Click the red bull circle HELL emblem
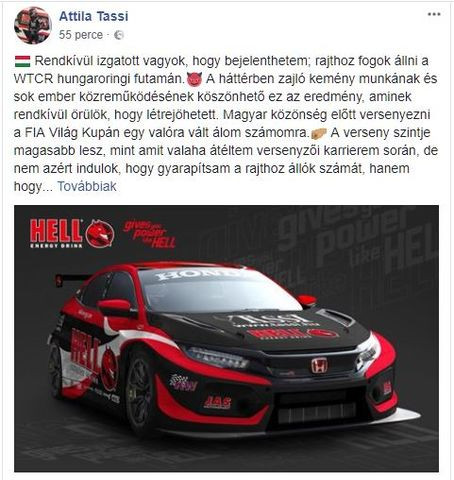 [x=100, y=234]
